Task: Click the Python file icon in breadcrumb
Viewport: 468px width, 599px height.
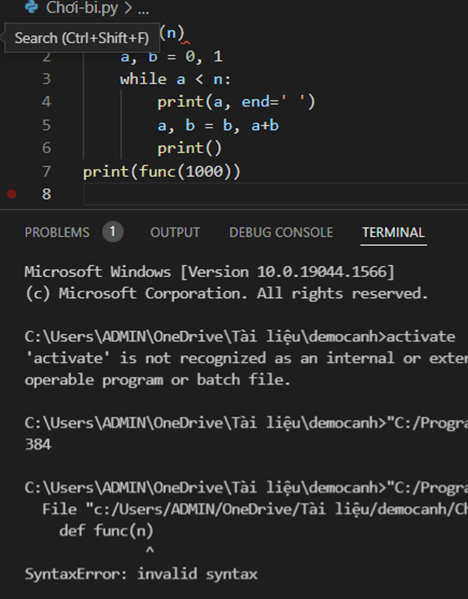Action: click(x=31, y=7)
